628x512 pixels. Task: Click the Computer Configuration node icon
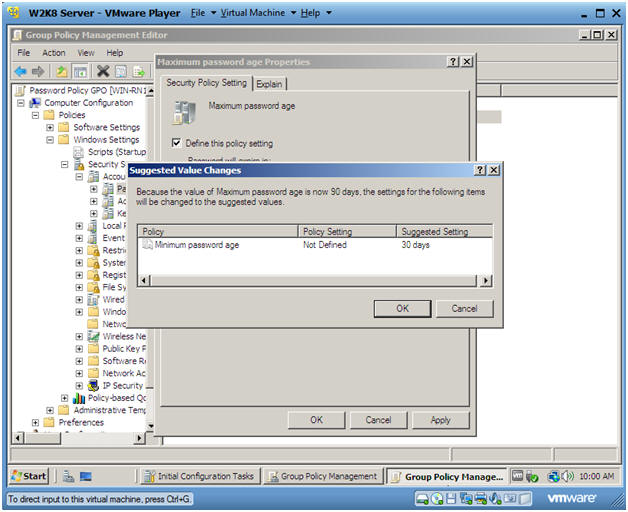[x=35, y=103]
